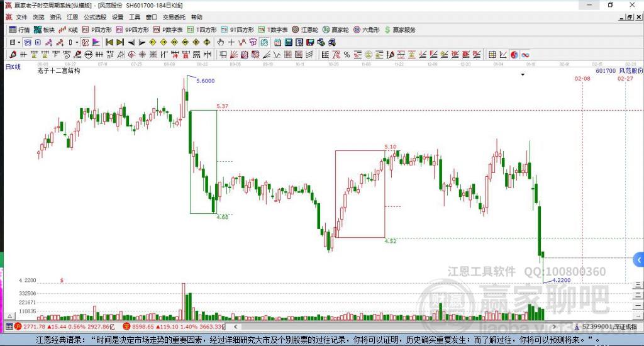Click the save floppy disk icon
The width and height of the screenshot is (644, 346).
click(310, 42)
